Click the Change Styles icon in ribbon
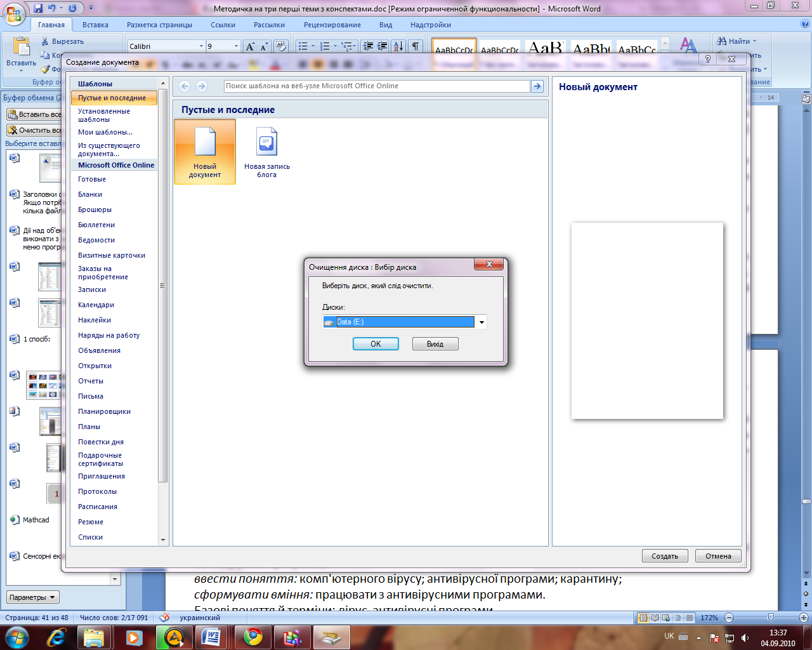 pos(688,46)
